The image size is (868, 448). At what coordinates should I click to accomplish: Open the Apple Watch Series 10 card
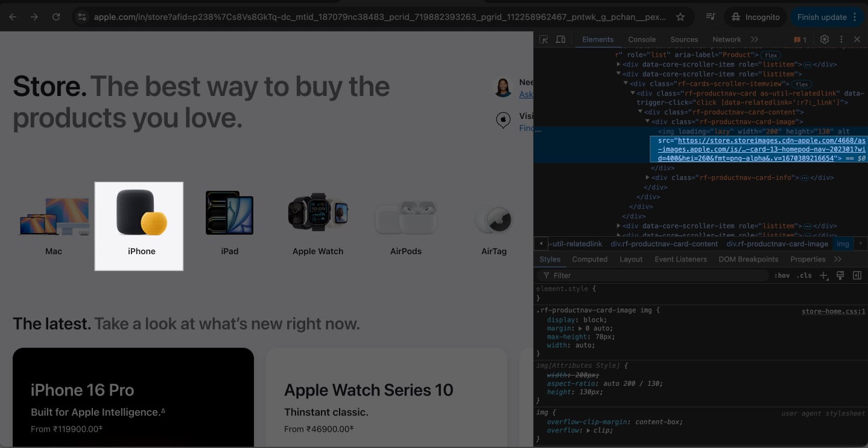[x=387, y=397]
